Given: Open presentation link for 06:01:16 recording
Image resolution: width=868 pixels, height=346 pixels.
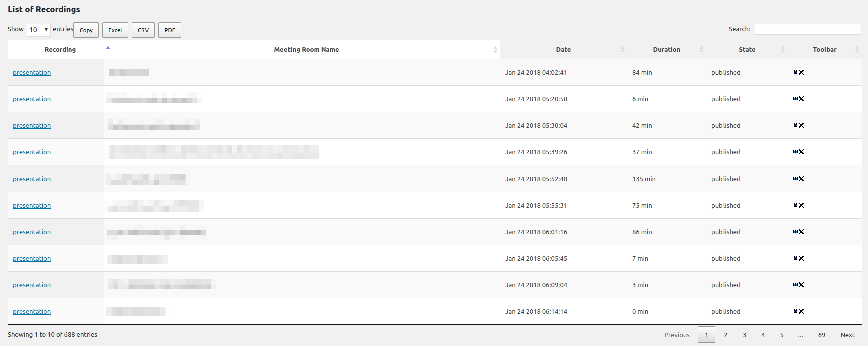Looking at the screenshot, I should point(32,232).
